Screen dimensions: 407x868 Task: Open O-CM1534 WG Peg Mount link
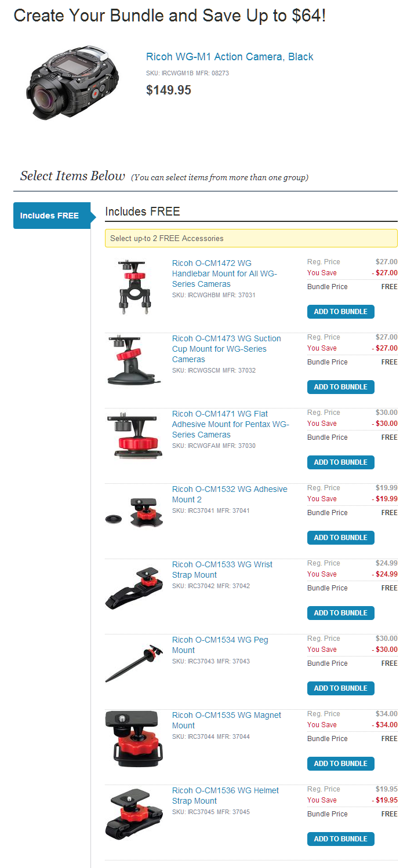tap(220, 645)
